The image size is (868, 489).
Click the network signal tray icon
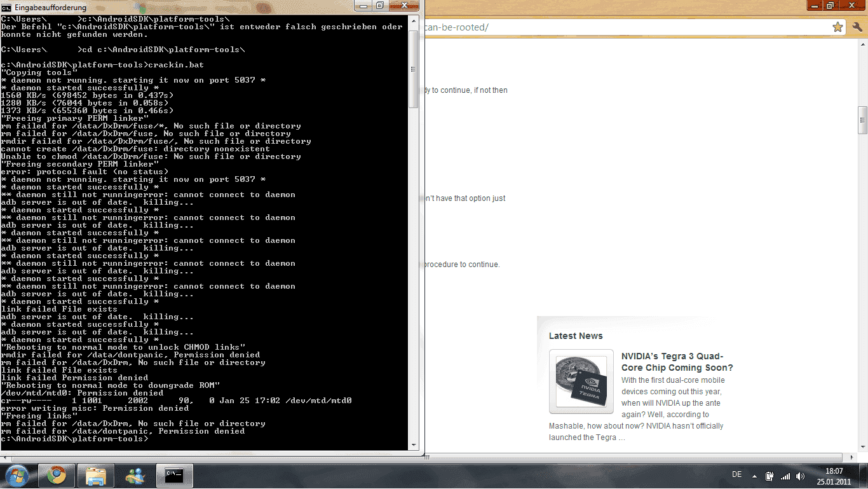(x=785, y=476)
